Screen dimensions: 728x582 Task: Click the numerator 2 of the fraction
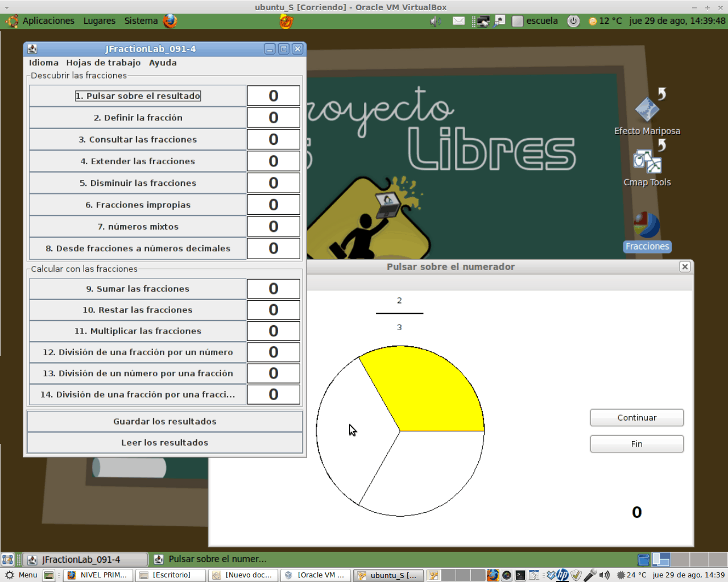click(399, 300)
